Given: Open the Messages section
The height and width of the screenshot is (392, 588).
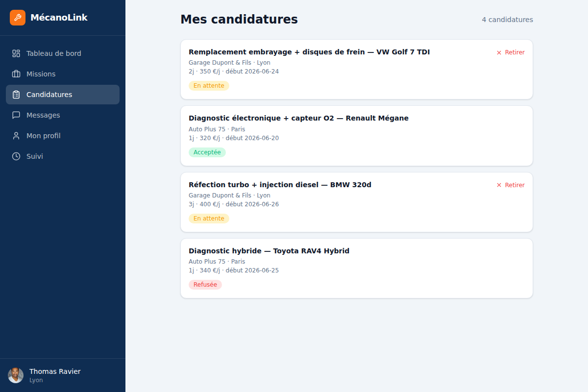Looking at the screenshot, I should point(63,115).
